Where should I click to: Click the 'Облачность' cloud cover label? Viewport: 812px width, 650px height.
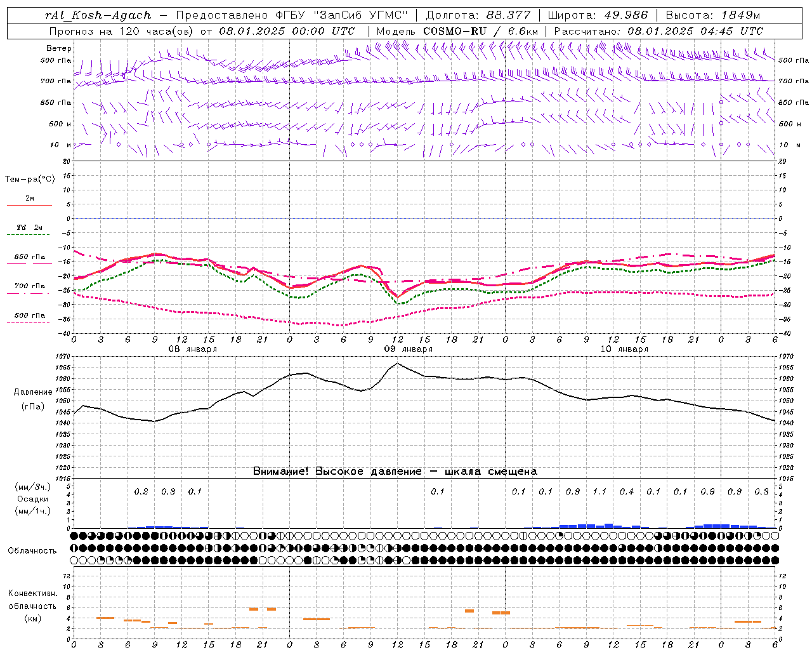pos(32,551)
